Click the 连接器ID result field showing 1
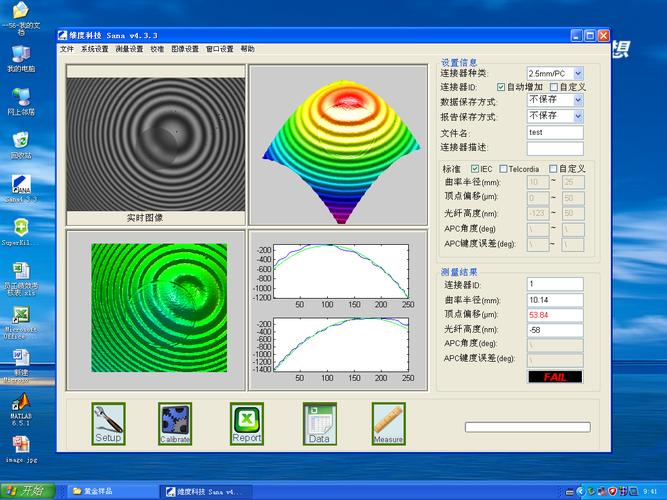Viewport: 667px width, 500px height. [x=555, y=284]
